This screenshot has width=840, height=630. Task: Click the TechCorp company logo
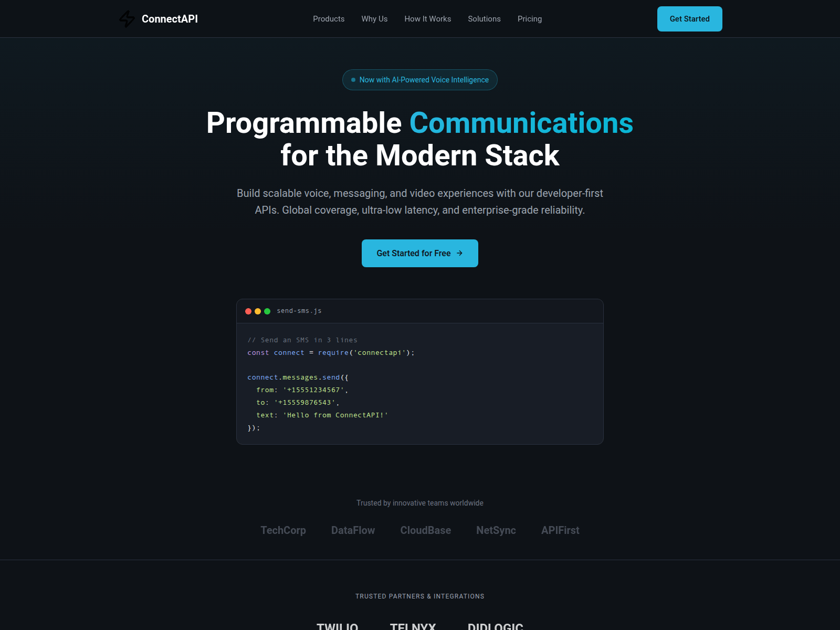click(x=283, y=530)
